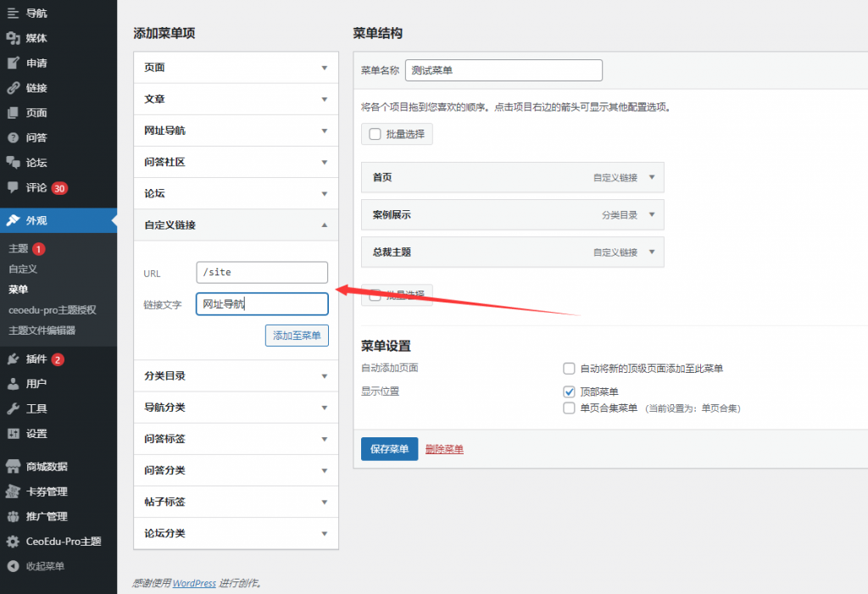Click the 媒体 media icon in sidebar

13,38
